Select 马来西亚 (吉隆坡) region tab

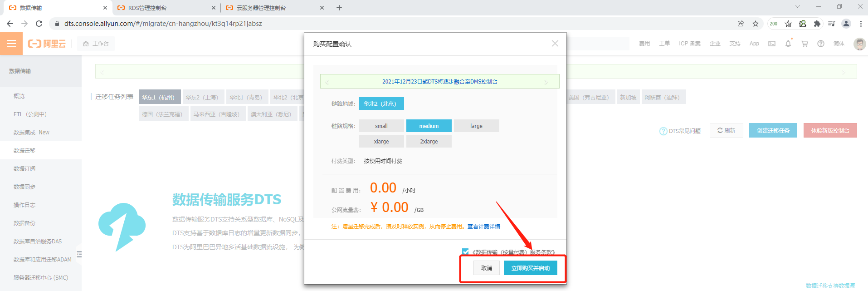click(x=218, y=114)
